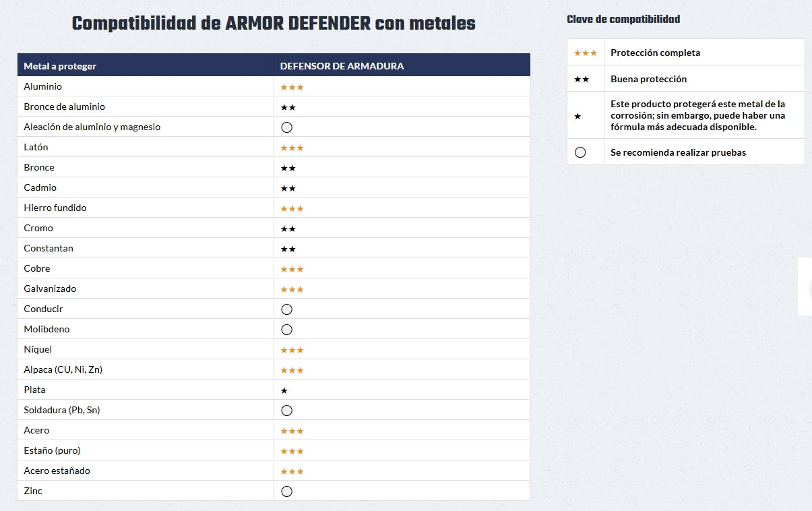Click the circle icon in Molibdeno row
This screenshot has width=812, height=511.
[286, 330]
